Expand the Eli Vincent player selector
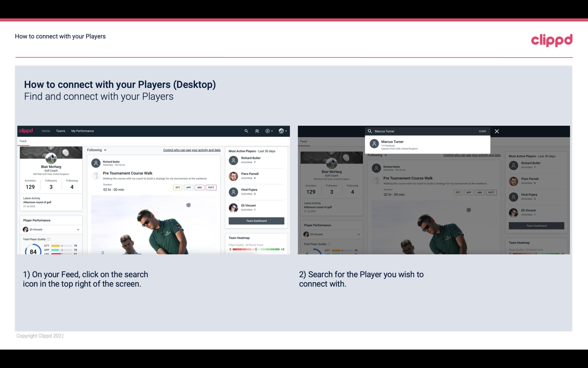Viewport: 588px width, 368px height. (77, 229)
